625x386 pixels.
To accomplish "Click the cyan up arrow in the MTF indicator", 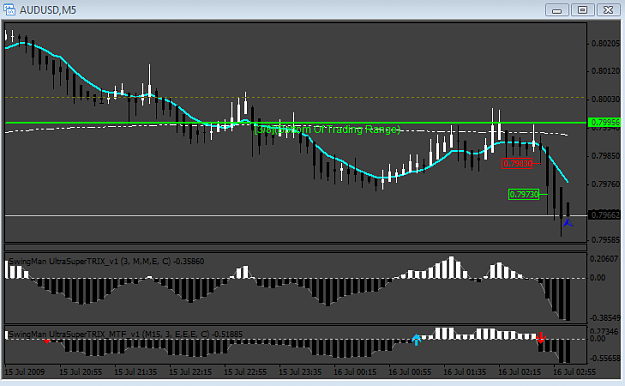I will tap(416, 340).
